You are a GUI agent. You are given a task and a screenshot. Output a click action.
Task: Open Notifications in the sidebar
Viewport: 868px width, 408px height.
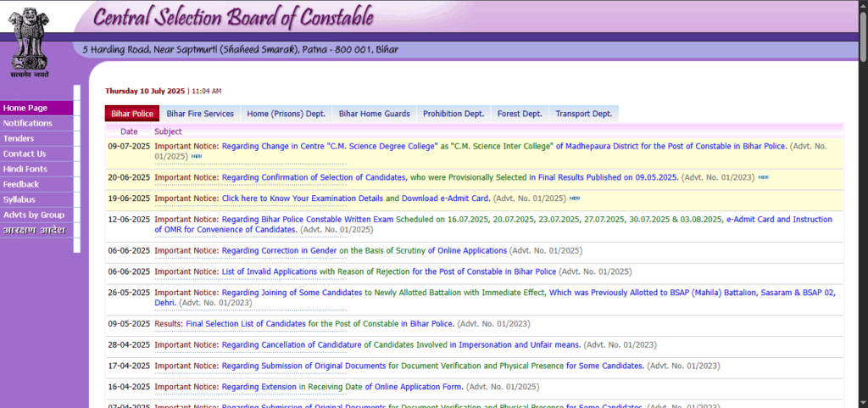(36, 124)
